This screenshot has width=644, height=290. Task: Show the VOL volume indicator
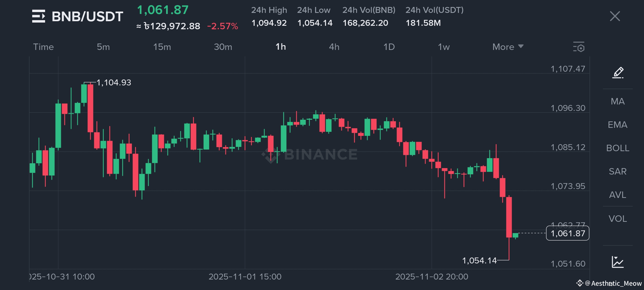[618, 219]
